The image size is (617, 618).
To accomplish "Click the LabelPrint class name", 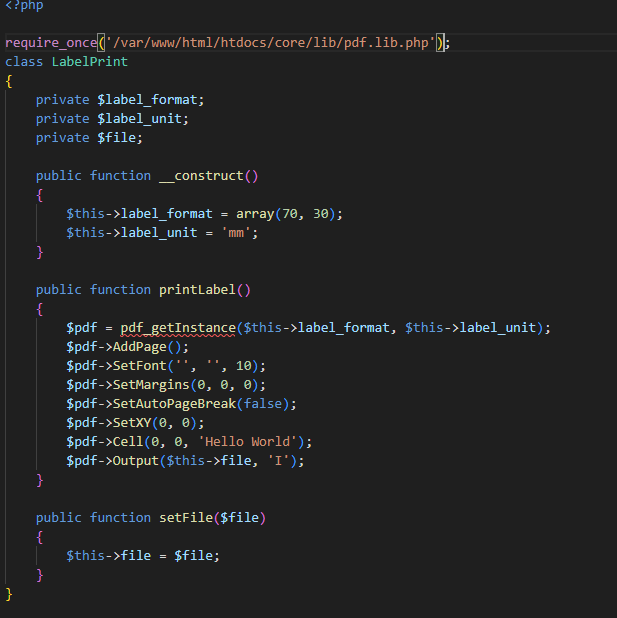I will pos(90,61).
